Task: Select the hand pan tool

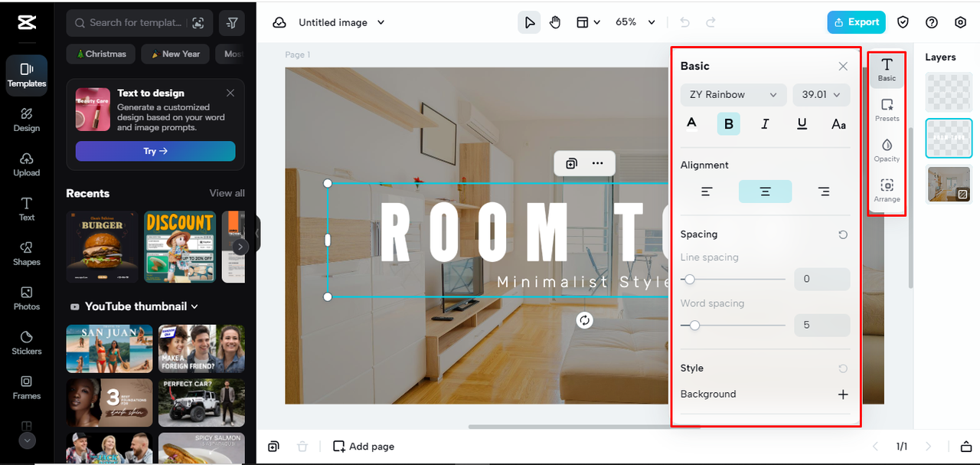Action: pyautogui.click(x=555, y=23)
